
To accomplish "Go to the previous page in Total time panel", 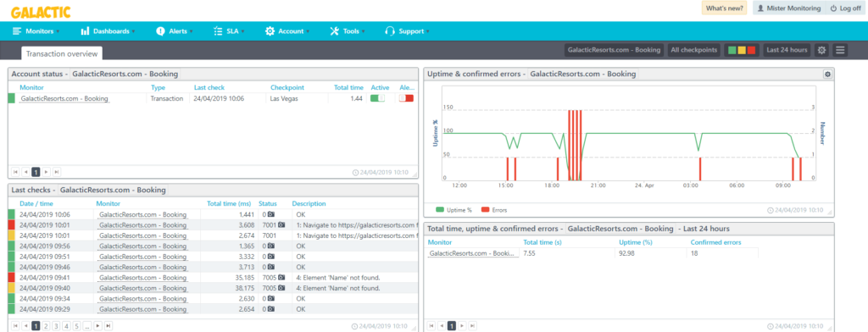I will [441, 326].
